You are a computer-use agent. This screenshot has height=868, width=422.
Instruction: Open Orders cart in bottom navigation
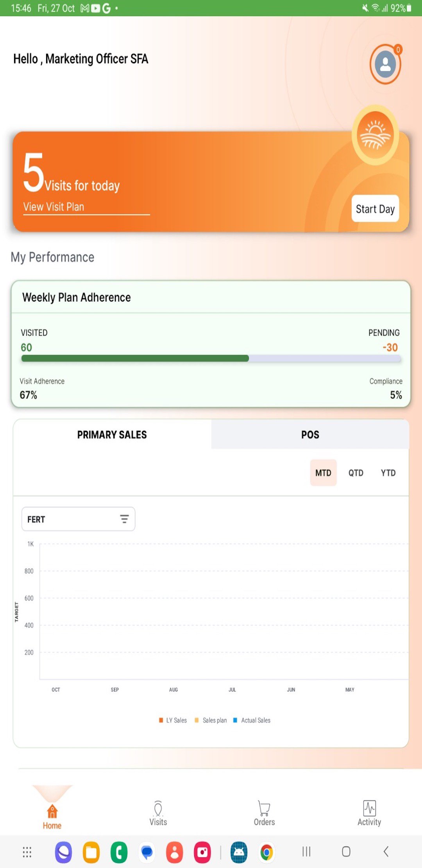pyautogui.click(x=264, y=813)
